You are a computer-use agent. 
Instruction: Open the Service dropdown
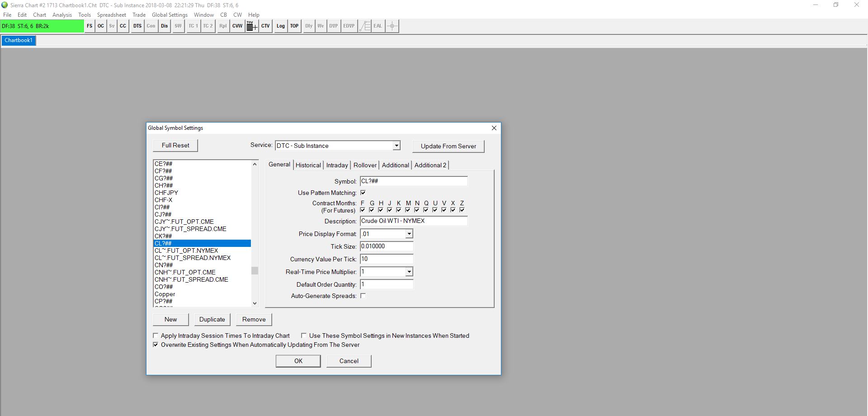pos(396,146)
